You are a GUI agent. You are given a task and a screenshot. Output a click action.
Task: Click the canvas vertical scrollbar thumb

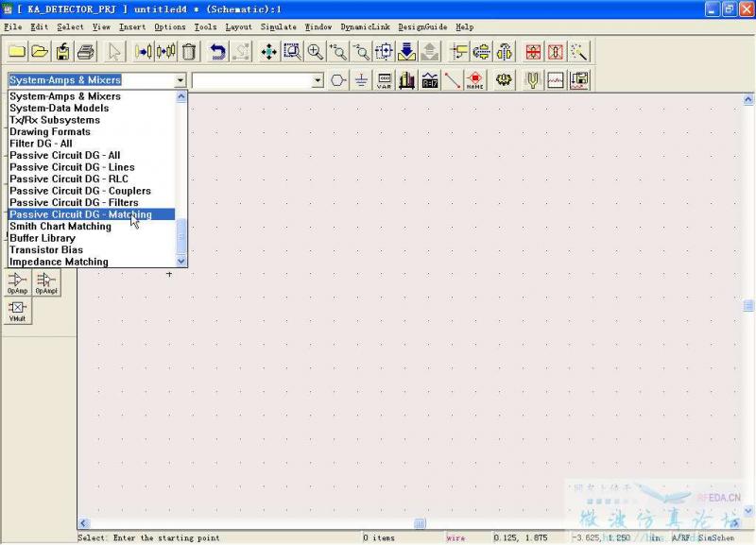pyautogui.click(x=748, y=305)
